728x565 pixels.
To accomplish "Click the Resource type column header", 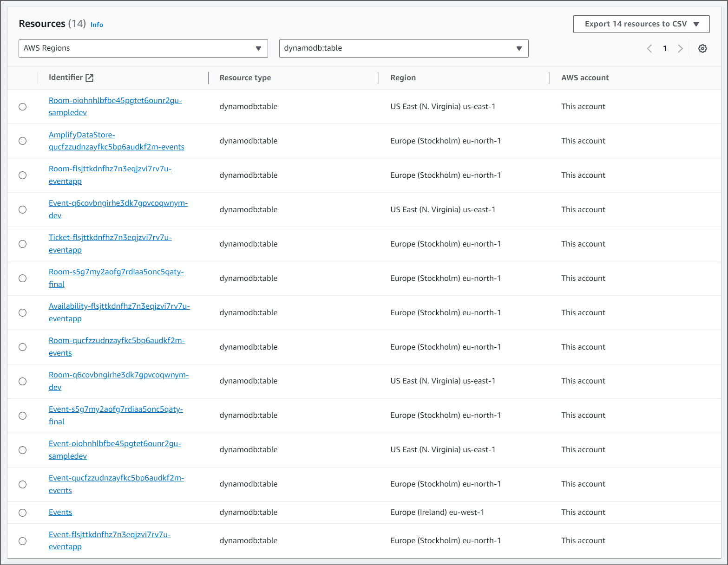I will [245, 78].
